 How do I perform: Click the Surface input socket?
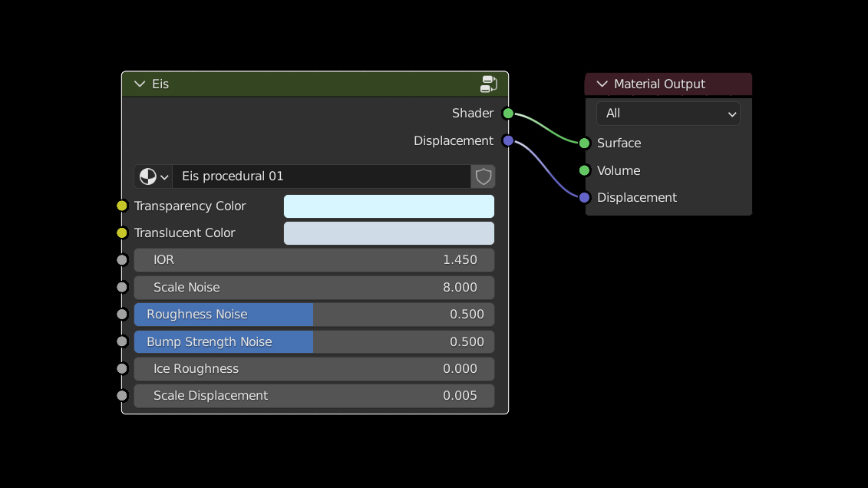tap(585, 143)
